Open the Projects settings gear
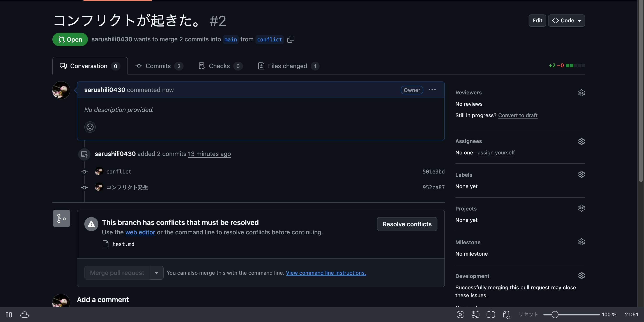Image resolution: width=644 pixels, height=322 pixels. click(x=581, y=208)
